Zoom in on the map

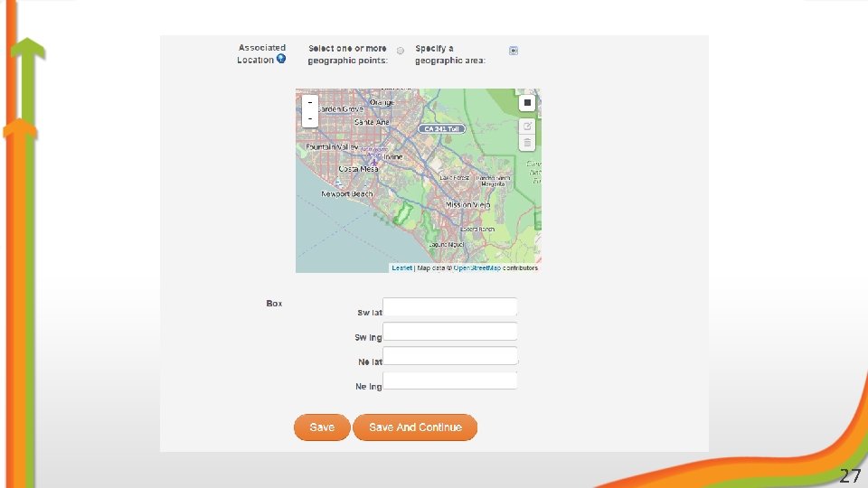pos(310,102)
